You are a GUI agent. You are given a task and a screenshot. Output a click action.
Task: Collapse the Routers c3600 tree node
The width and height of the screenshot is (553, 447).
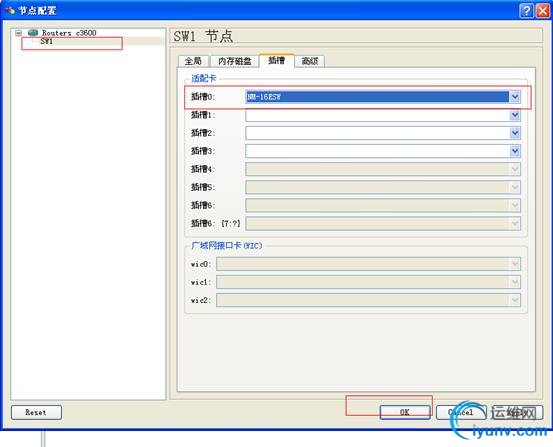[x=18, y=33]
